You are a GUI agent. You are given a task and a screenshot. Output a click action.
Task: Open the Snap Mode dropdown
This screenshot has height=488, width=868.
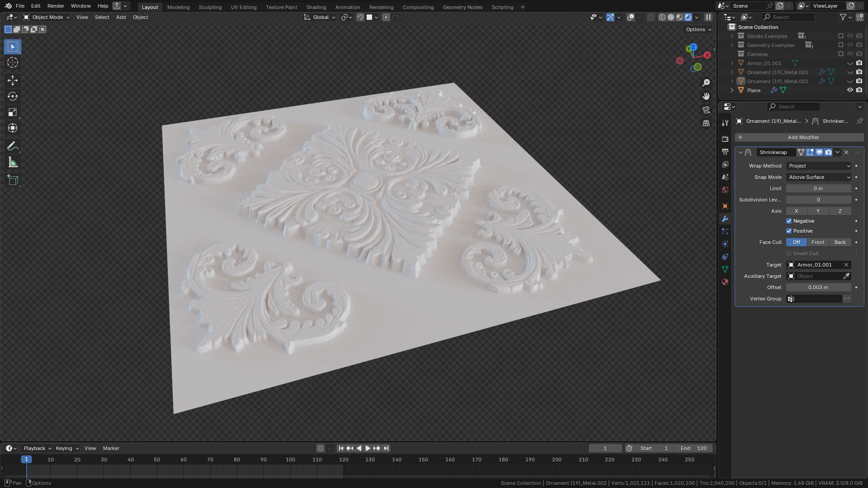[819, 177]
